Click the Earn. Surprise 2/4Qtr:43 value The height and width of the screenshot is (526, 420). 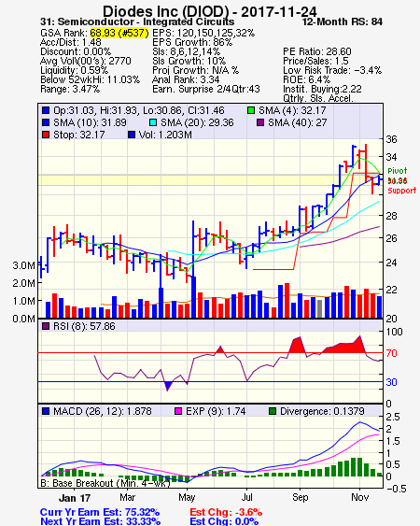206,90
